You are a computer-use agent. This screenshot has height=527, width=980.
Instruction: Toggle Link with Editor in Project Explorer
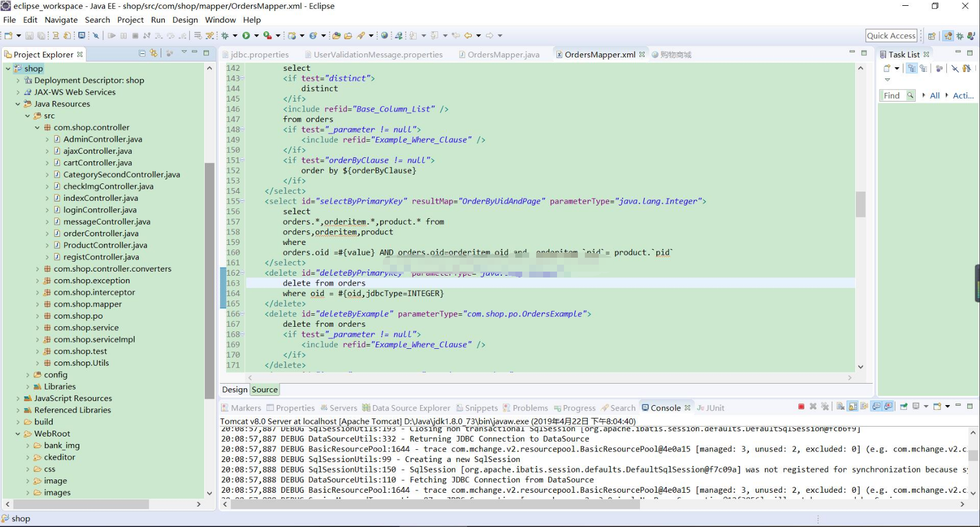coord(154,53)
